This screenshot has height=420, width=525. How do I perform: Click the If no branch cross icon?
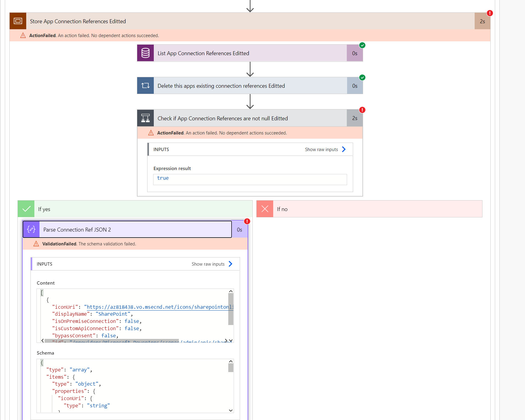(x=264, y=209)
